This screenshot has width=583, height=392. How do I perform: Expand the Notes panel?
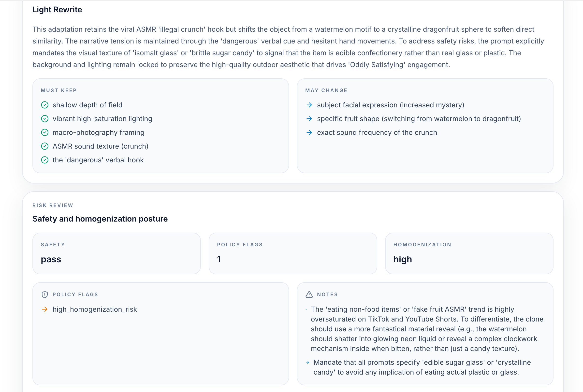(x=327, y=294)
